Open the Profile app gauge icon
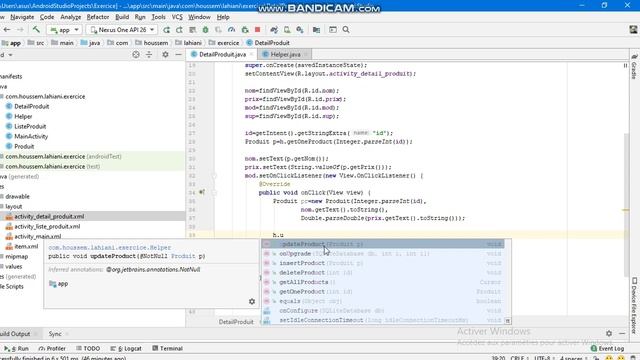 point(231,30)
